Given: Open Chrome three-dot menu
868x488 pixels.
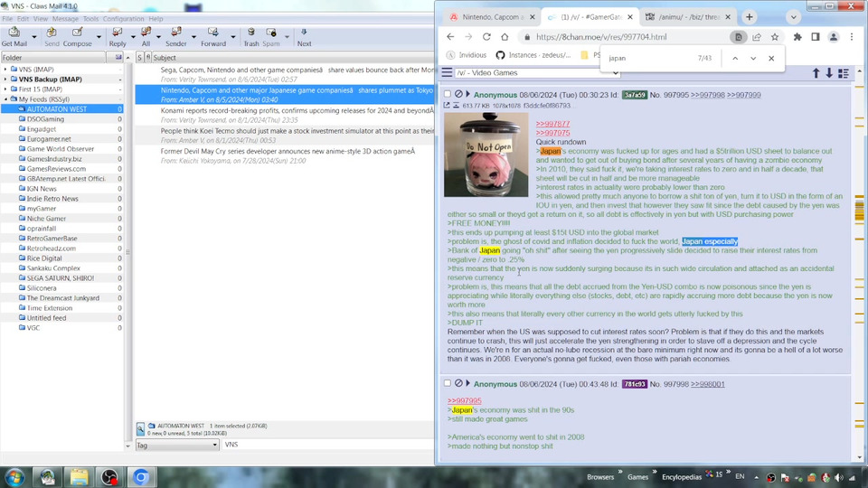Looking at the screenshot, I should click(852, 37).
